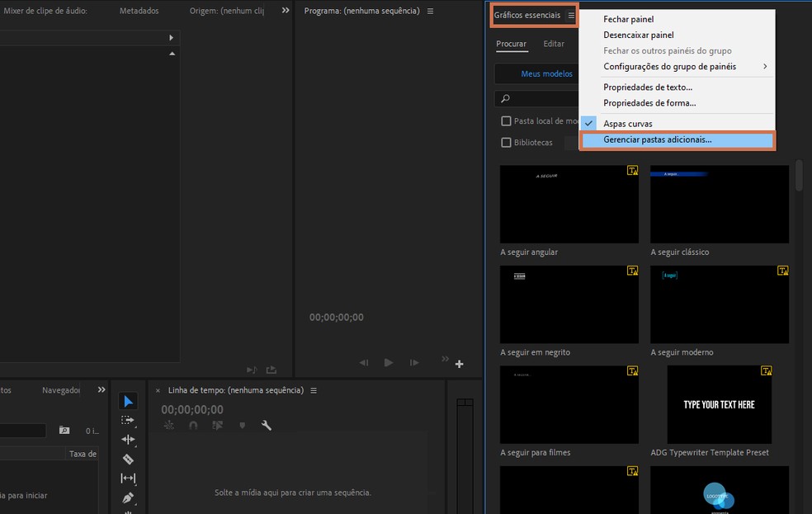Select the Pen tool

(128, 498)
